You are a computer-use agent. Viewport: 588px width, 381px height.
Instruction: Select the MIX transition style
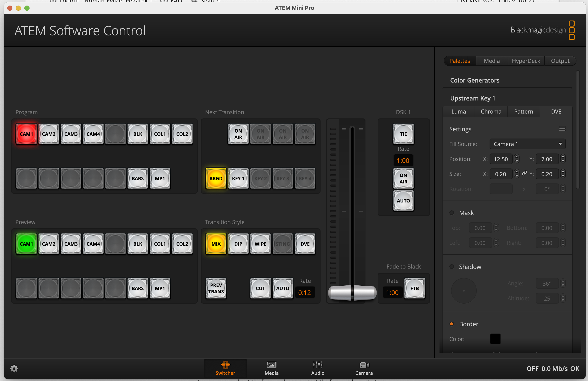216,244
